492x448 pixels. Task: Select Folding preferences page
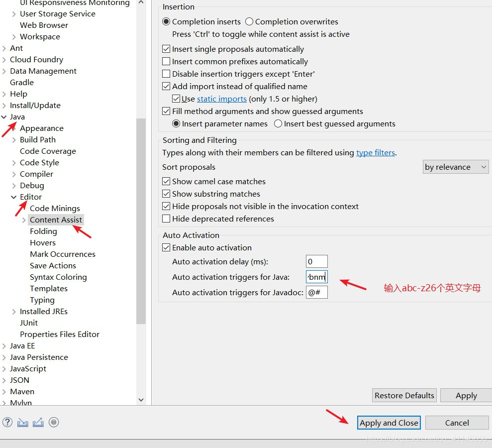coord(43,231)
